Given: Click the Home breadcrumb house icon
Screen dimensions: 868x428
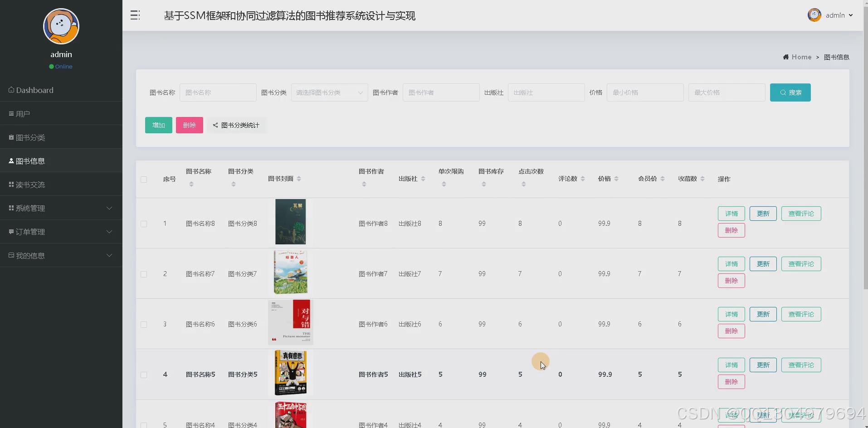Looking at the screenshot, I should coord(785,57).
